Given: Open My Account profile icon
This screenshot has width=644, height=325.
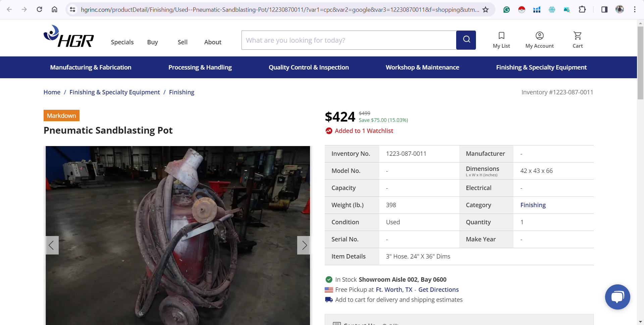Looking at the screenshot, I should coord(539,36).
